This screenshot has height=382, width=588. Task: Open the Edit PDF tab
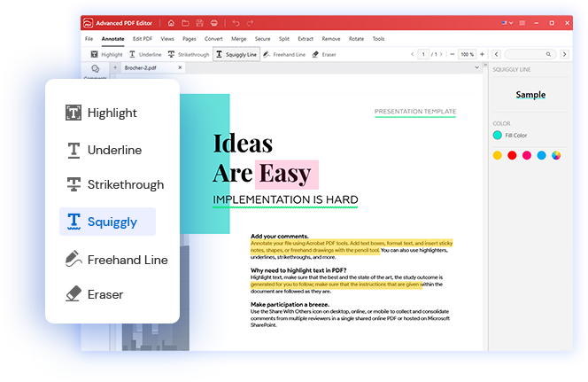[143, 39]
